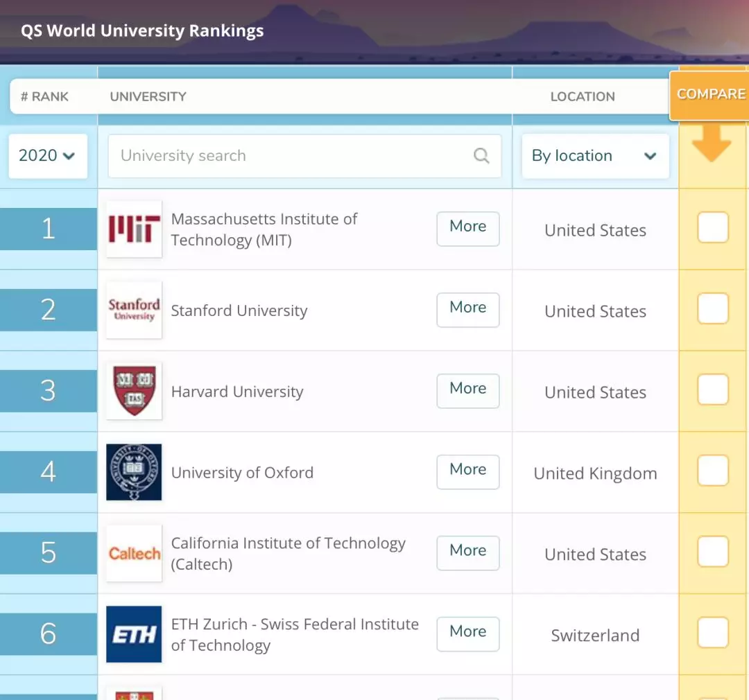Check the compare box for MIT
The image size is (749, 700).
click(713, 228)
